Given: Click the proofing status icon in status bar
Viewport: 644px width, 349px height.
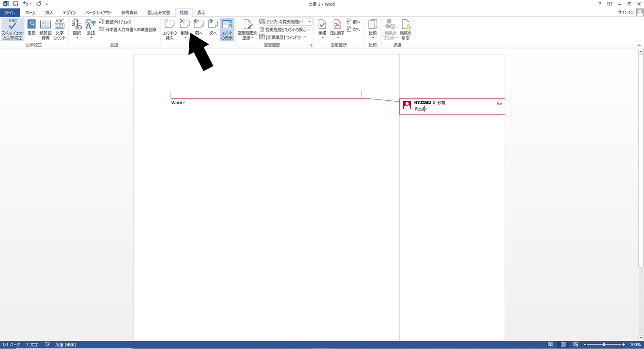Looking at the screenshot, I should click(47, 345).
